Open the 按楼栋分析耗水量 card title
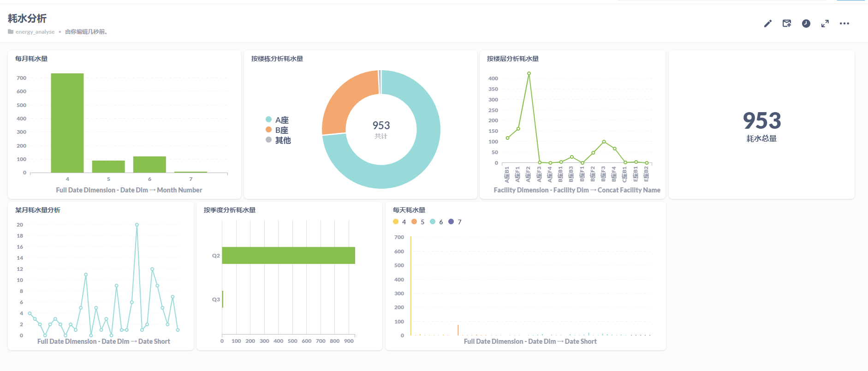This screenshot has width=868, height=371. (277, 59)
